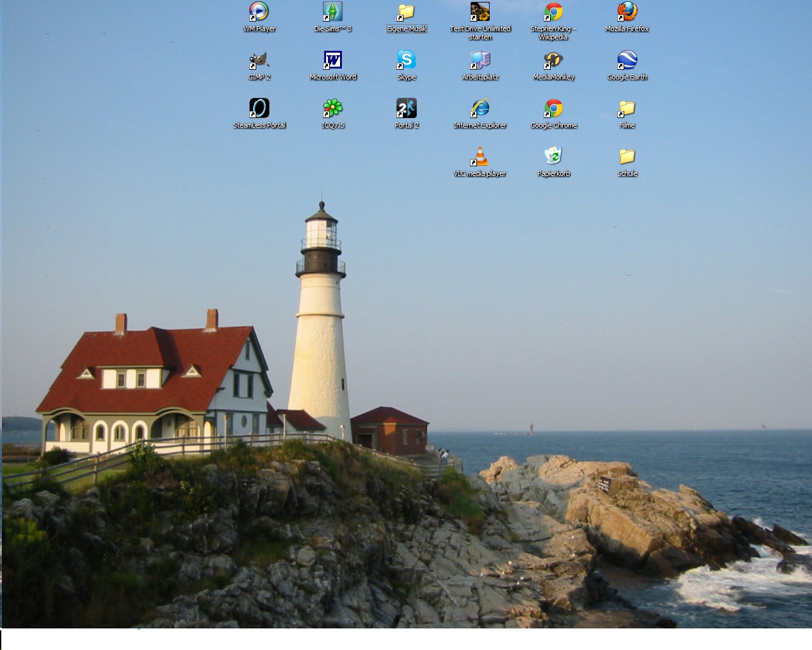Click the Portal 2 game icon
Screen dimensions: 812x650
pos(406,109)
